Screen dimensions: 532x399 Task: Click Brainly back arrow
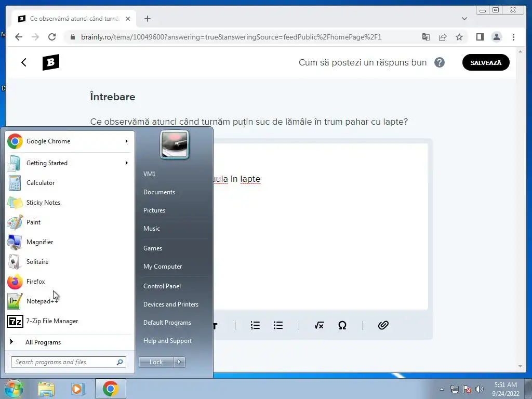[24, 62]
